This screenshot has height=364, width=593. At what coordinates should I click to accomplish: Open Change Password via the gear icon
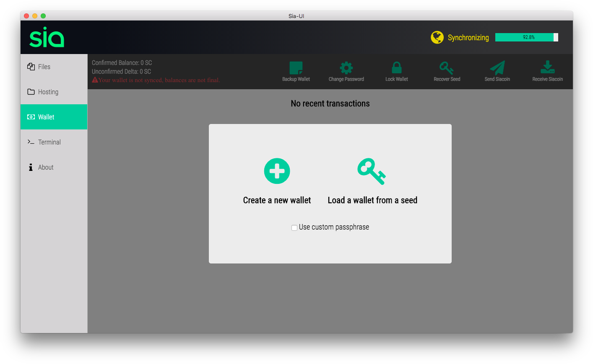[346, 67]
